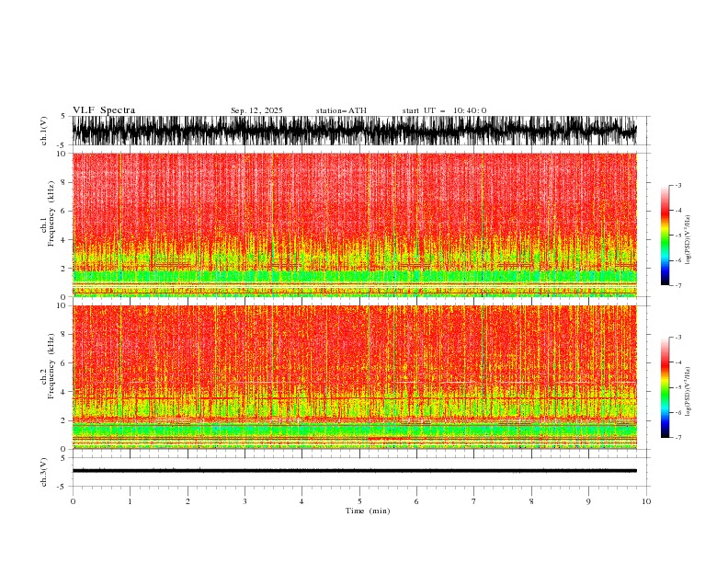This screenshot has width=728, height=563.
Task: Click the "station=ATH" label
Action: pyautogui.click(x=341, y=110)
